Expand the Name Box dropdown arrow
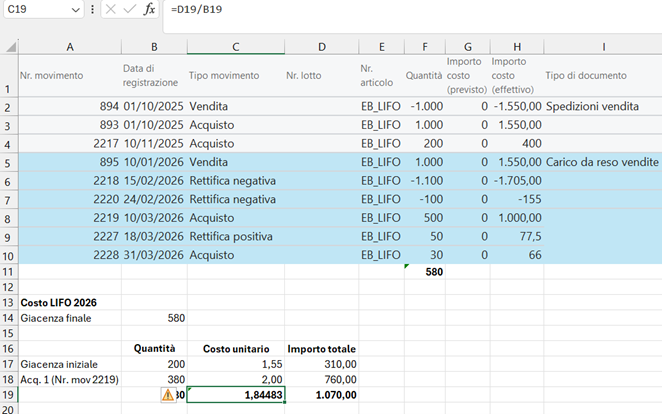The height and width of the screenshot is (414, 662). coord(75,9)
